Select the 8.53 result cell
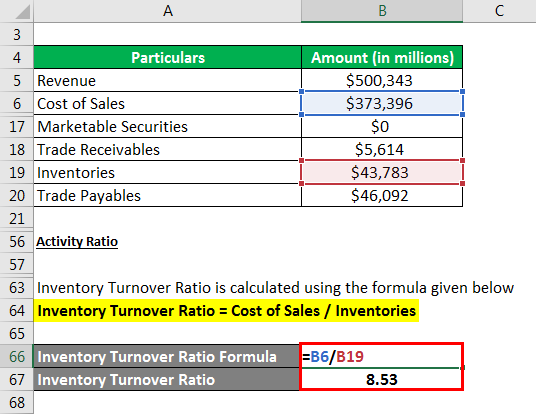Image resolution: width=536 pixels, height=414 pixels. [x=381, y=379]
